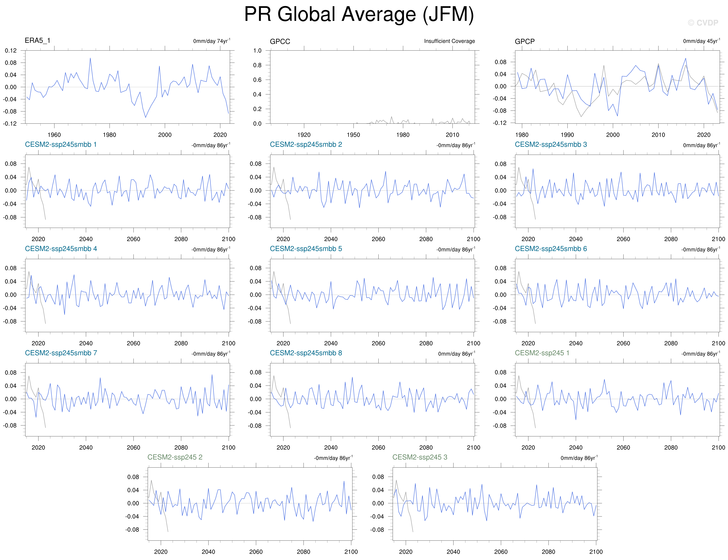Click the CESM2-ssp245smbb 6 heading
728x560 pixels.
[551, 249]
